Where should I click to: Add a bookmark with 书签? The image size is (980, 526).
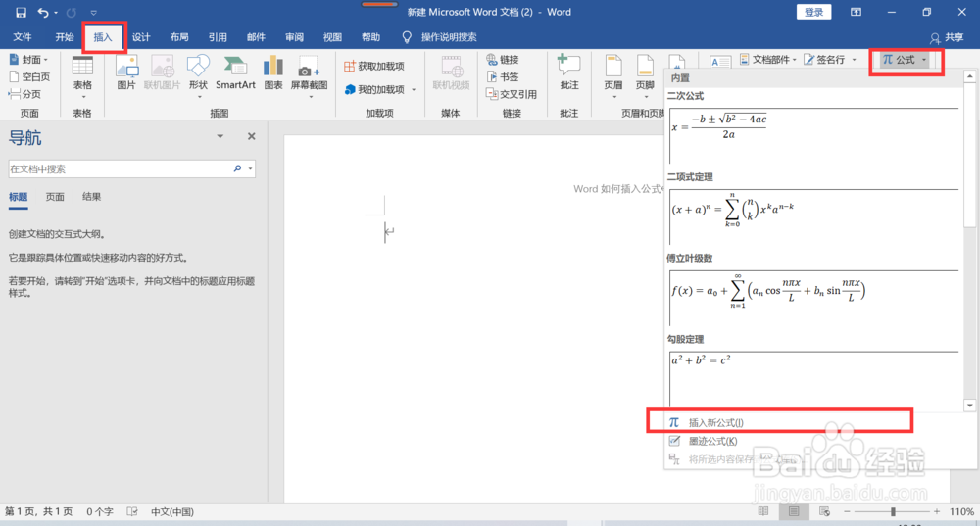[x=503, y=76]
